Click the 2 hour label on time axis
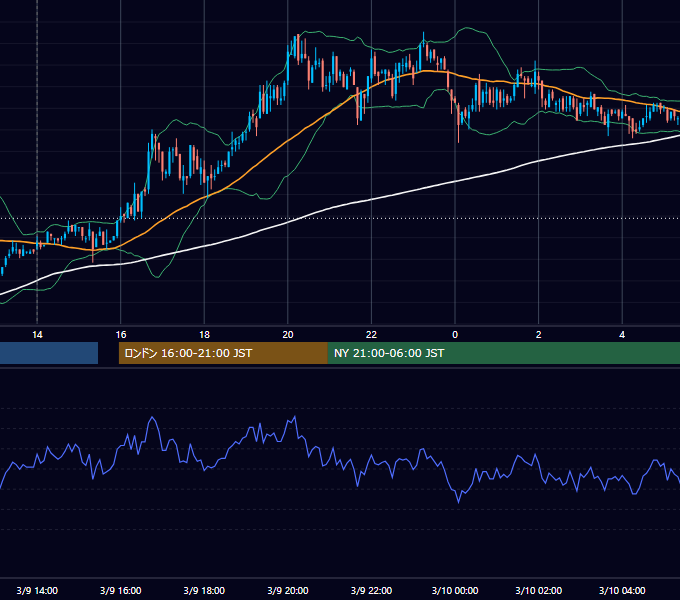 [x=539, y=335]
